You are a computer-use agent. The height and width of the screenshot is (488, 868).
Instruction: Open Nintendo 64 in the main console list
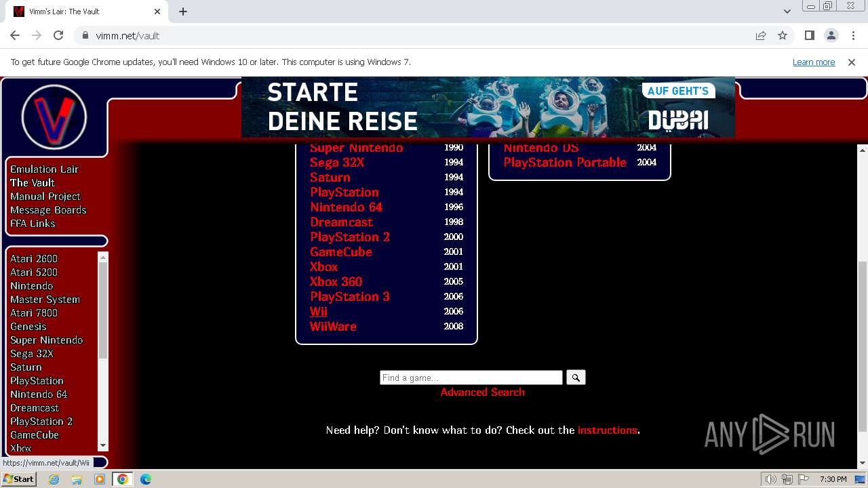(346, 207)
